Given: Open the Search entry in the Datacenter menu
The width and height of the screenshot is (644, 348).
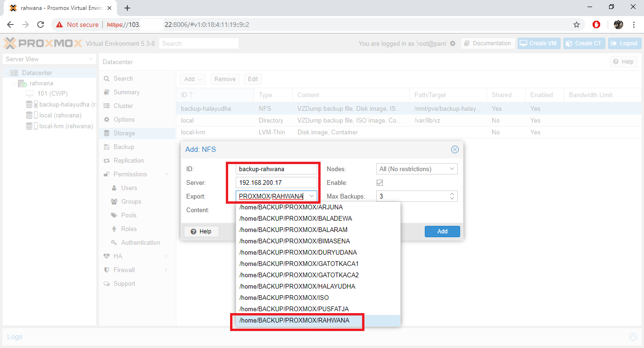Looking at the screenshot, I should pyautogui.click(x=122, y=78).
